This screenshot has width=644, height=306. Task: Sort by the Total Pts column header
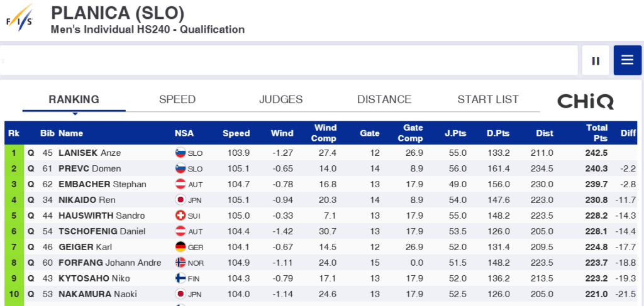(x=597, y=133)
